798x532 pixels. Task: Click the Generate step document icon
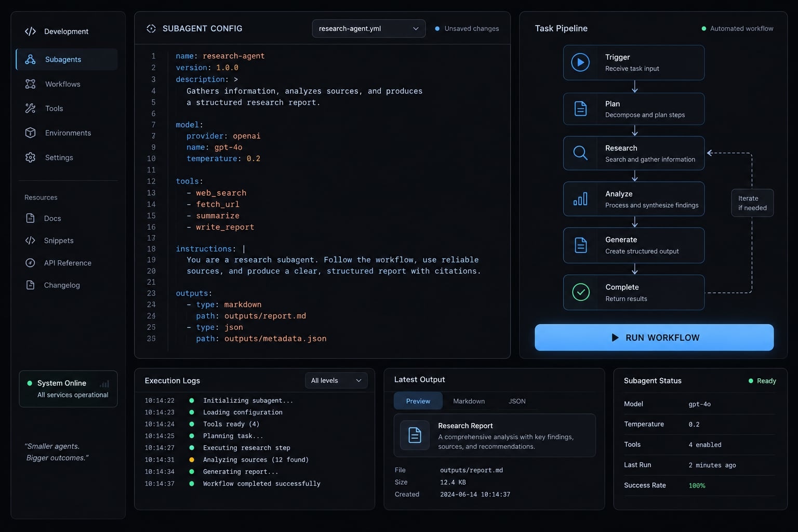click(581, 245)
